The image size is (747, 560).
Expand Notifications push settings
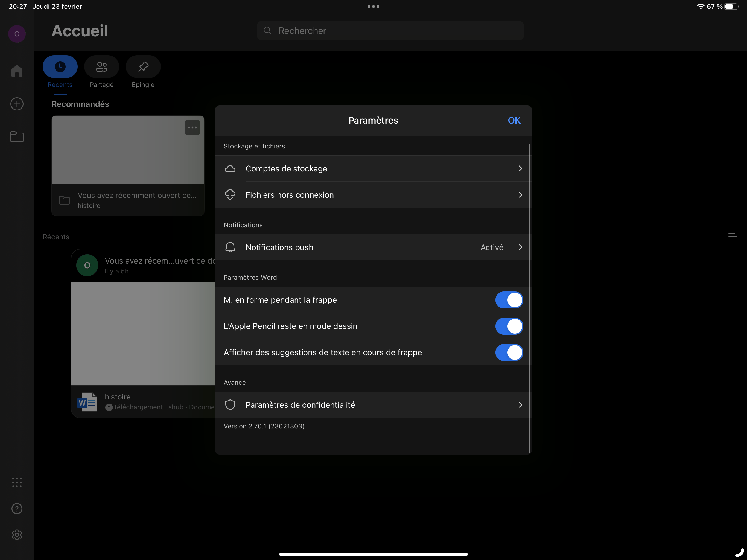[520, 247]
